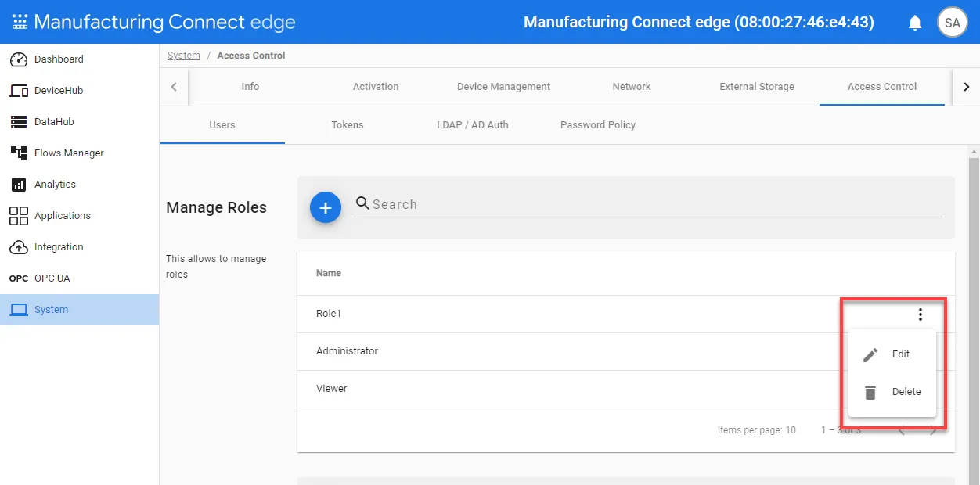Open the Network tab

click(x=632, y=87)
